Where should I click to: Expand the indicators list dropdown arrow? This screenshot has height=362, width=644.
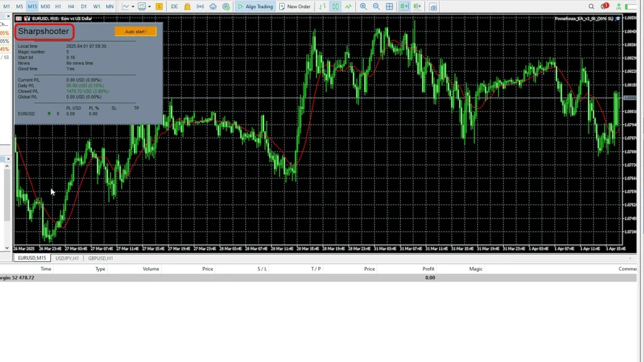[148, 6]
